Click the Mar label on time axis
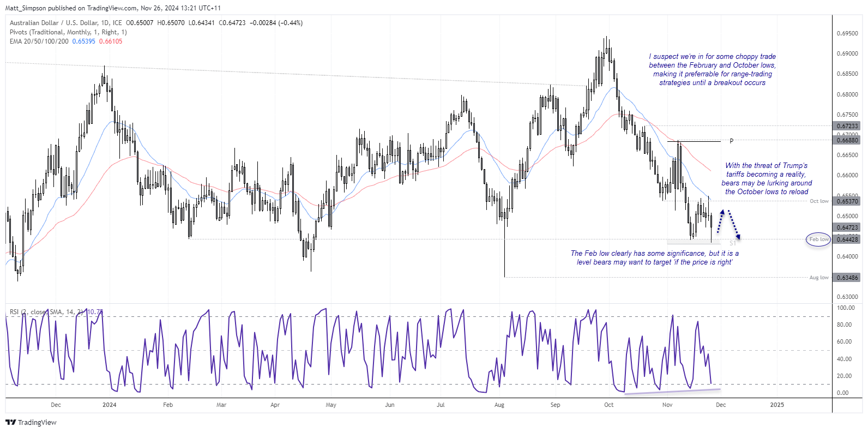 [221, 405]
